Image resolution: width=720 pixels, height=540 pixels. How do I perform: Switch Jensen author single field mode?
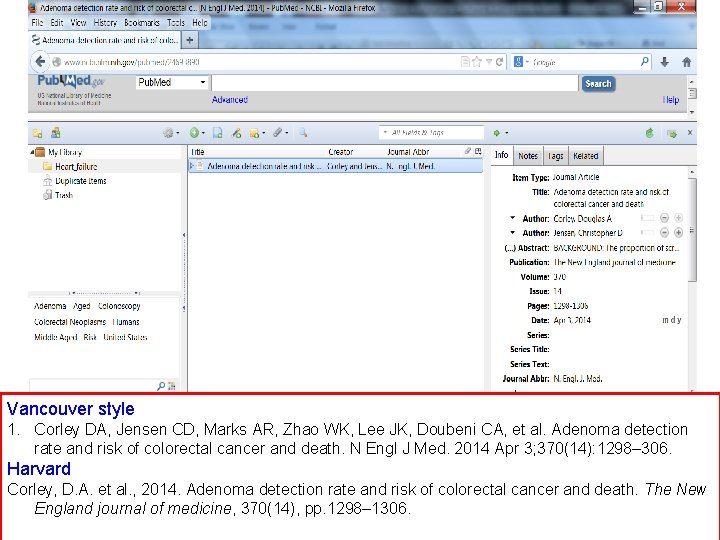[x=647, y=233]
